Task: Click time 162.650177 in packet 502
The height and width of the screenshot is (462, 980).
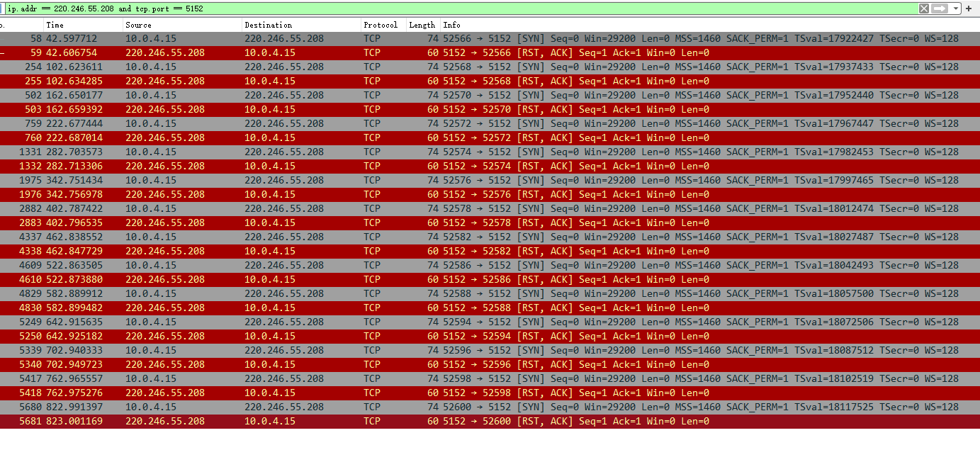Action: [74, 95]
